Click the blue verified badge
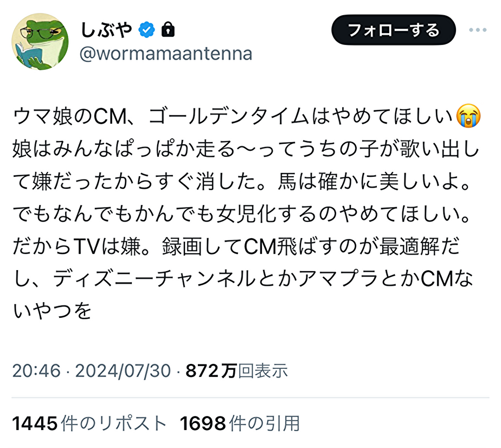Viewport: 501px width, 448px height. point(146,29)
